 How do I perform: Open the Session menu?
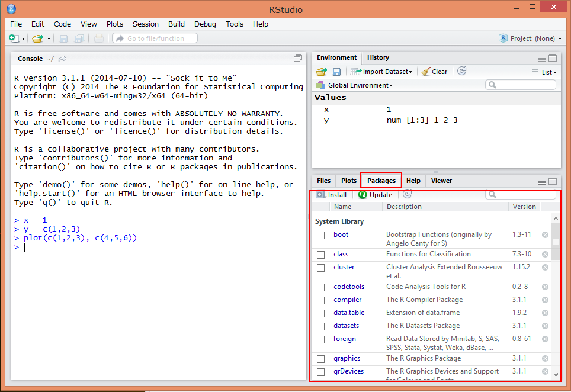(x=146, y=24)
